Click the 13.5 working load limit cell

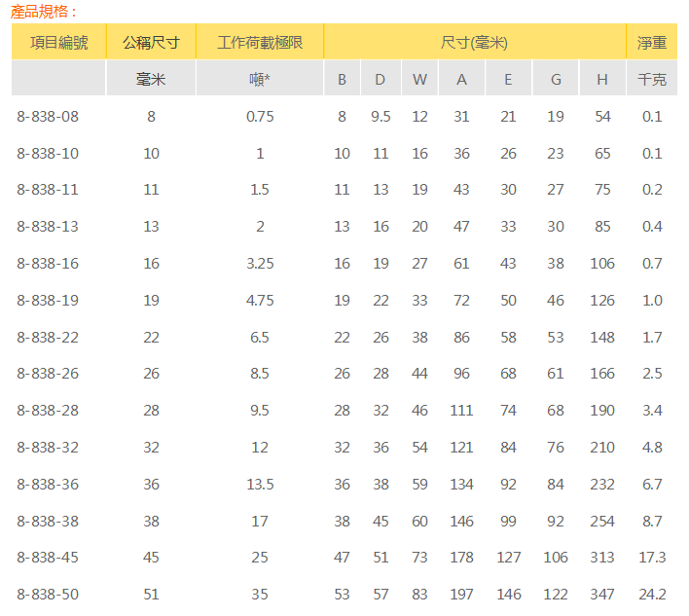[x=260, y=485]
